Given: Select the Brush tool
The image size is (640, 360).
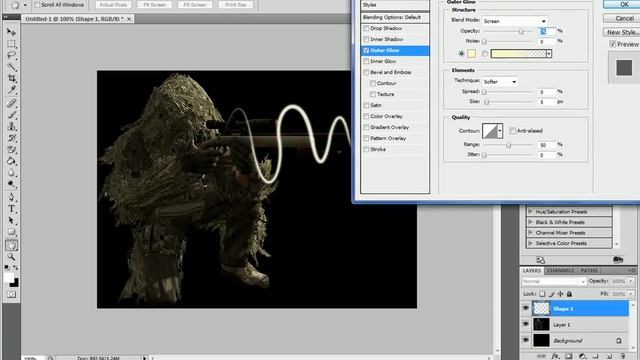Looking at the screenshot, I should click(11, 115).
